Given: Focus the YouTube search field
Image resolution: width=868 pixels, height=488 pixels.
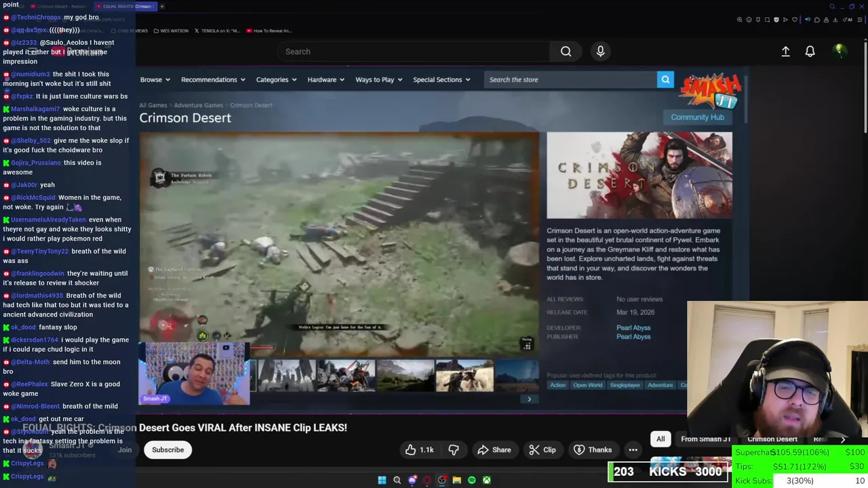Looking at the screenshot, I should [x=414, y=52].
